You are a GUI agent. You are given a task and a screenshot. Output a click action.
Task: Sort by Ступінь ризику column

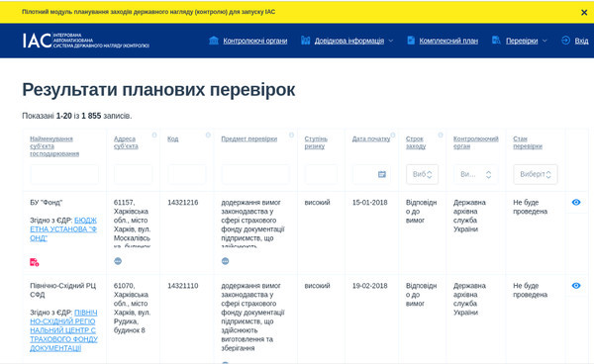[x=316, y=142]
